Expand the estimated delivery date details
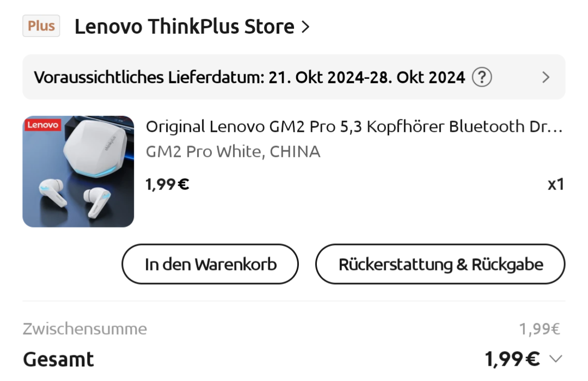Screen dimensions: 588x381 (546, 77)
